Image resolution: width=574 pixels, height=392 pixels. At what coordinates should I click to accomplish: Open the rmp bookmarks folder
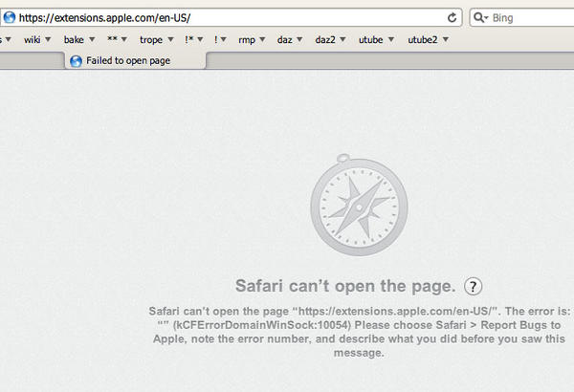(252, 39)
